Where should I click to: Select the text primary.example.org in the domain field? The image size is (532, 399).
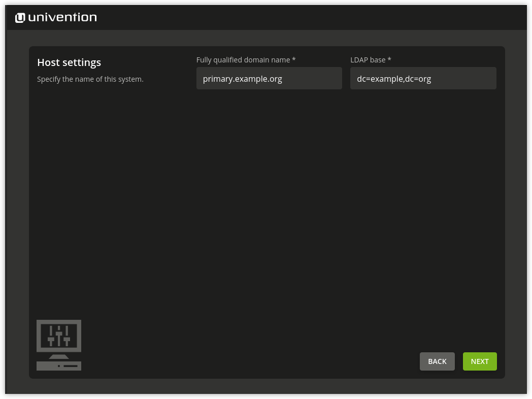pos(242,79)
